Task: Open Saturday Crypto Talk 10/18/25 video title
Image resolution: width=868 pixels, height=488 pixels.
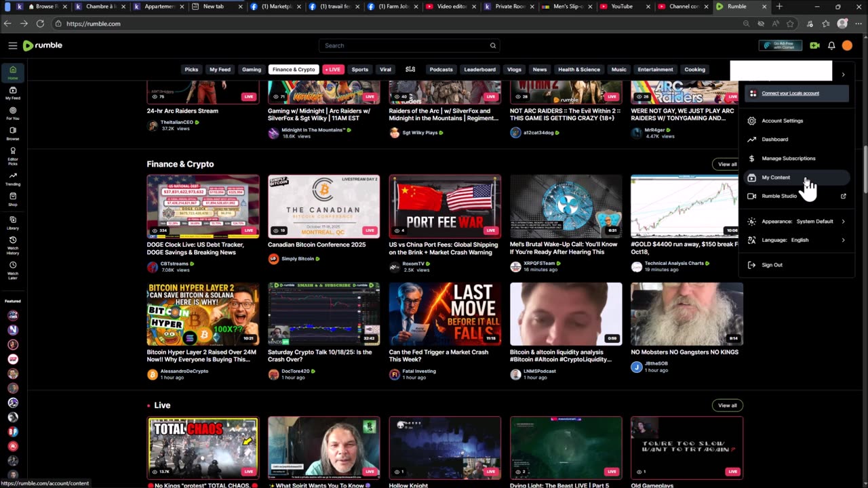Action: 320,356
